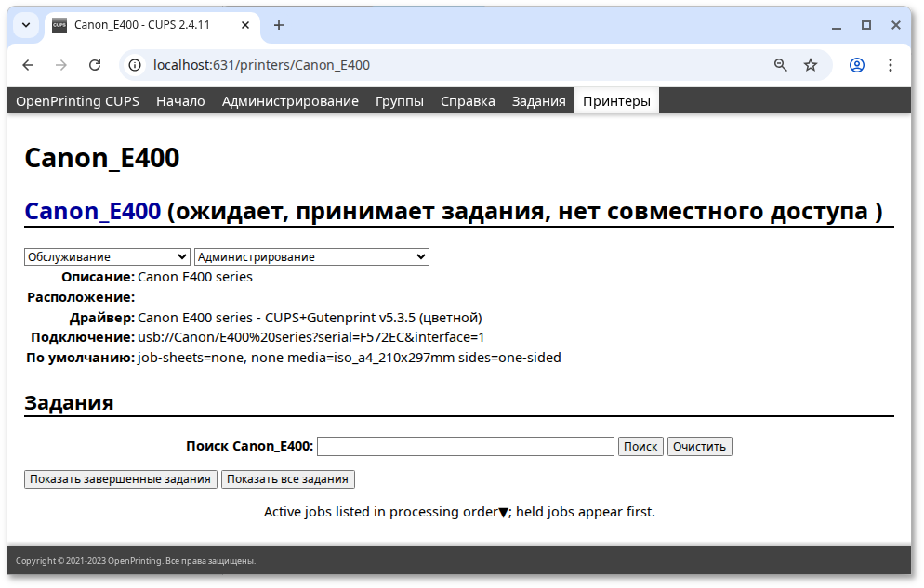Bookmark the page with the star icon
Image resolution: width=924 pixels, height=588 pixels.
click(810, 65)
